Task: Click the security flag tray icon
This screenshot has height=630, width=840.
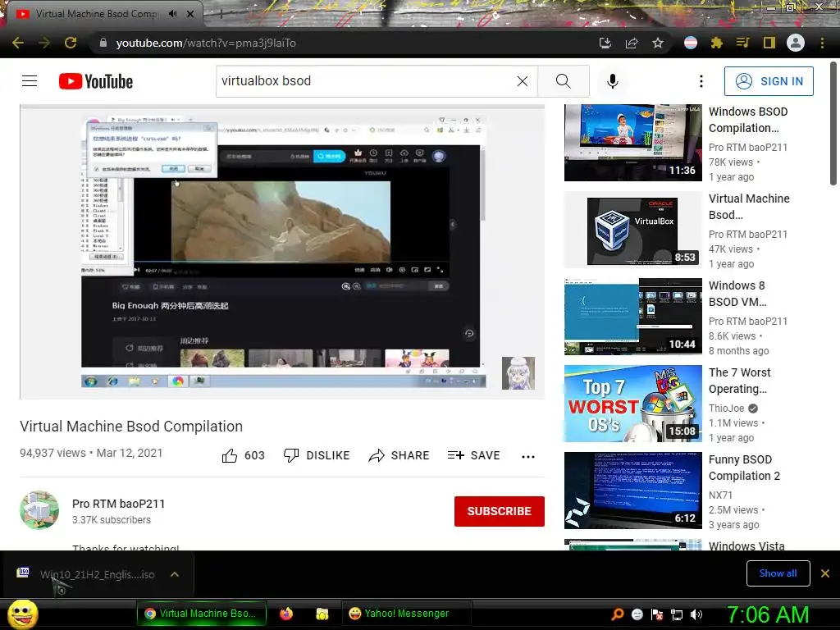Action: (657, 614)
